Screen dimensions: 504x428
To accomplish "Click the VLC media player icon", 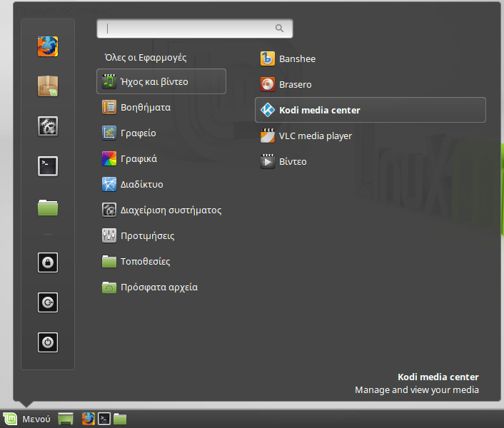I will [x=268, y=136].
